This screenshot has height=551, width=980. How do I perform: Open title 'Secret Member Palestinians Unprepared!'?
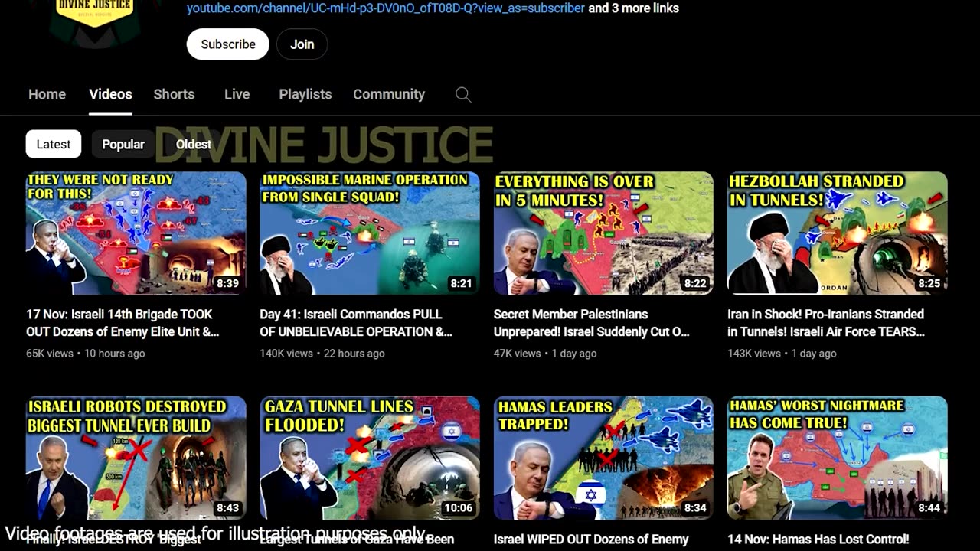[592, 323]
